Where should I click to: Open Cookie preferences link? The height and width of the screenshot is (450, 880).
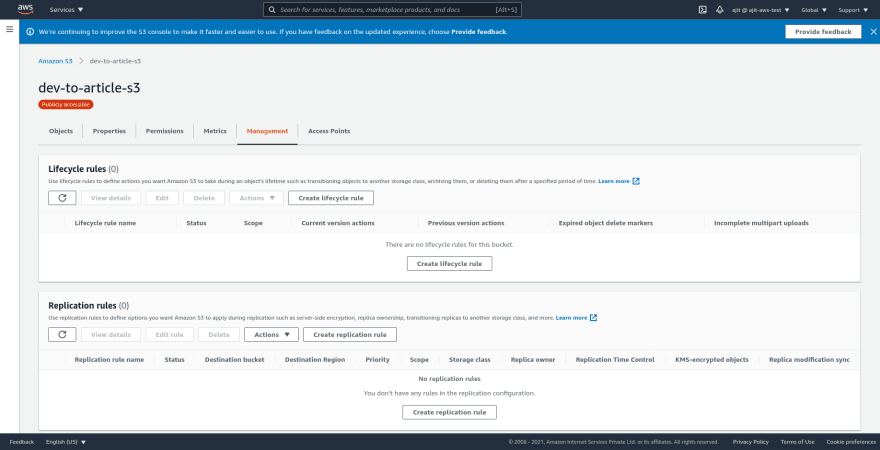[850, 442]
